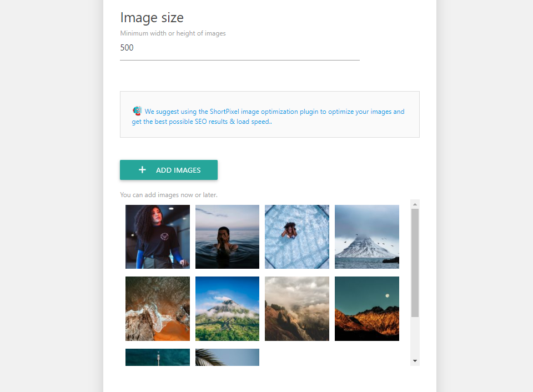Click the gallery scrollbar down arrow
The width and height of the screenshot is (533, 392).
(415, 361)
